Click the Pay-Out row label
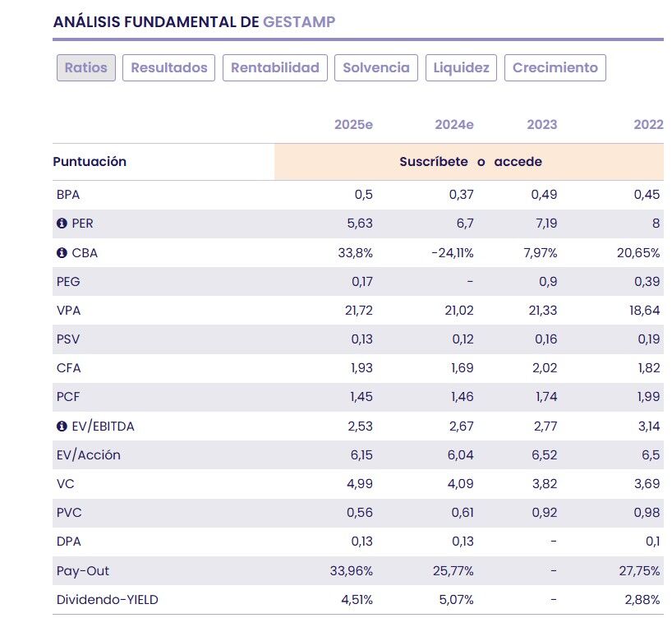The image size is (672, 641). (82, 570)
